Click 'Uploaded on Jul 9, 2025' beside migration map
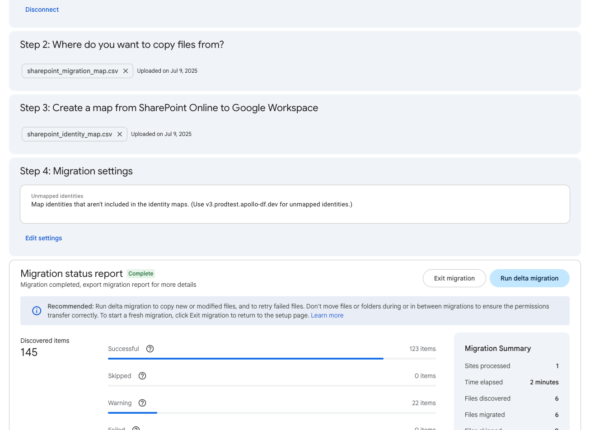This screenshot has height=430, width=590. click(167, 71)
